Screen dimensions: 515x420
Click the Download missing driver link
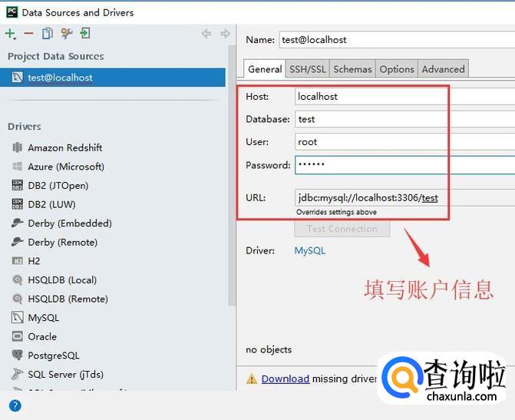(286, 379)
